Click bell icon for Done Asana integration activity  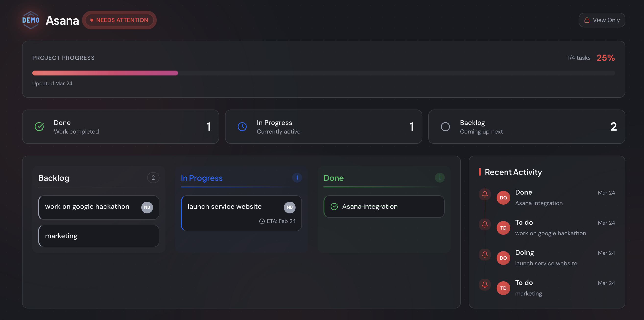click(x=485, y=194)
